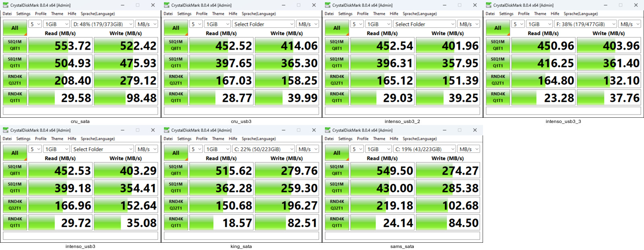Click read result 397.65 in cru_usb3 window
The height and width of the screenshot is (250, 644).
(221, 63)
